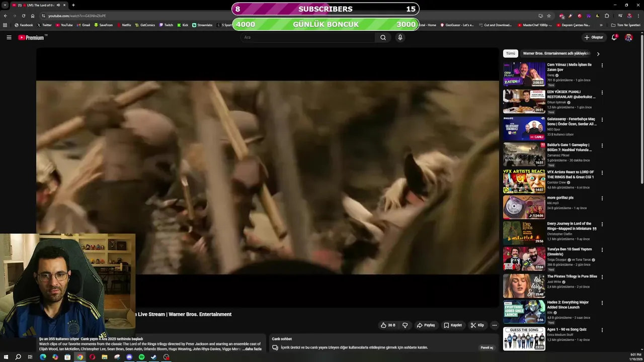Open options for Every Journey in Lord video

tap(602, 224)
